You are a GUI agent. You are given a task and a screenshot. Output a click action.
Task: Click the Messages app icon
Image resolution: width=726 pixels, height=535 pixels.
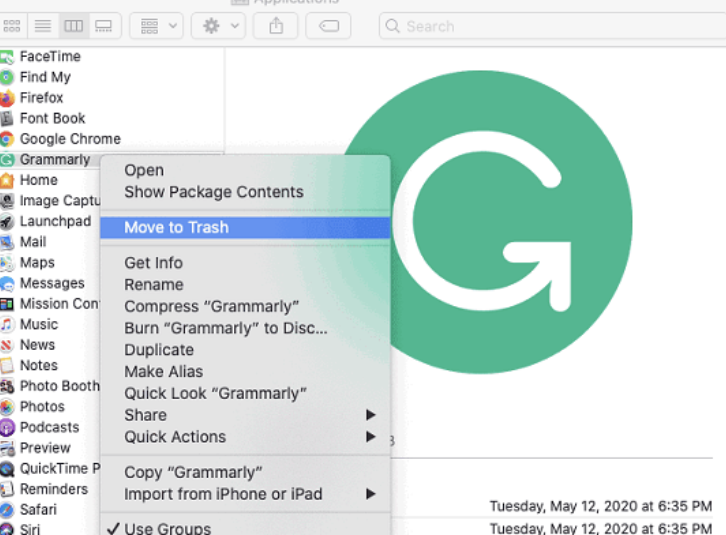point(7,283)
